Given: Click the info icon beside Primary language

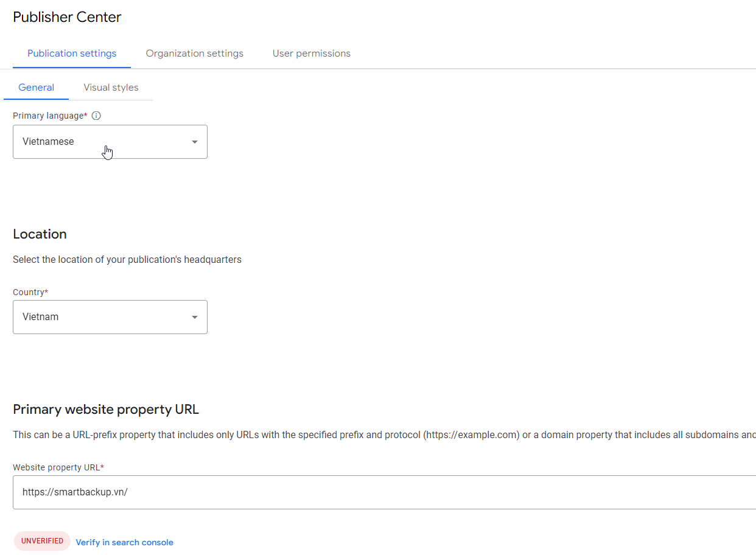Looking at the screenshot, I should (96, 116).
